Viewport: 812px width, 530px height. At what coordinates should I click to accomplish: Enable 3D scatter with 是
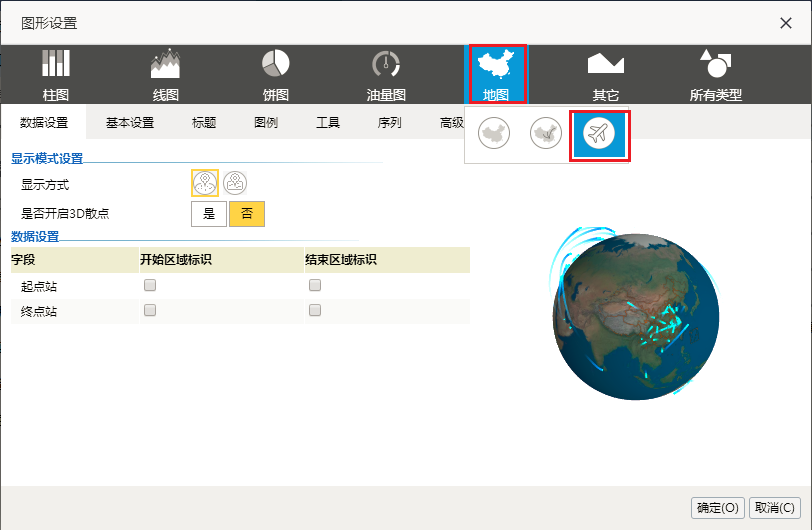click(209, 214)
